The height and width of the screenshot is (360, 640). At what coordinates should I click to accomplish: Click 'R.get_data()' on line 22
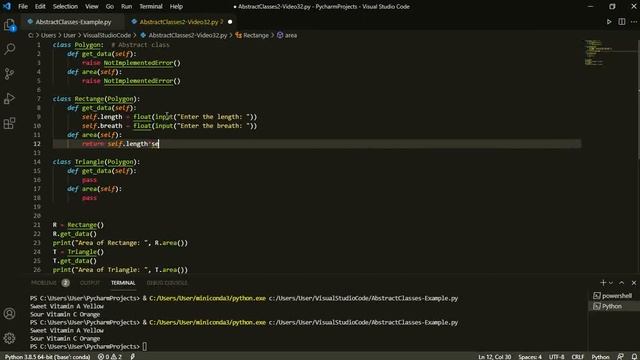[x=75, y=234]
